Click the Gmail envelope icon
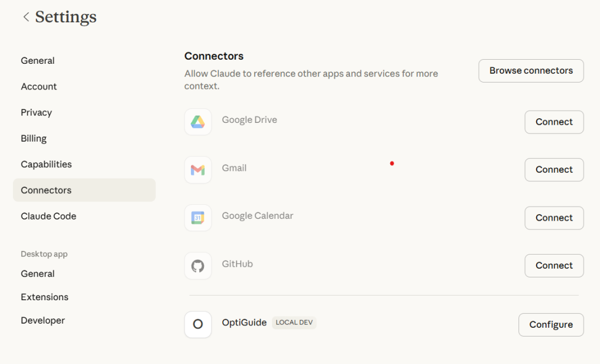The image size is (600, 364). point(197,170)
